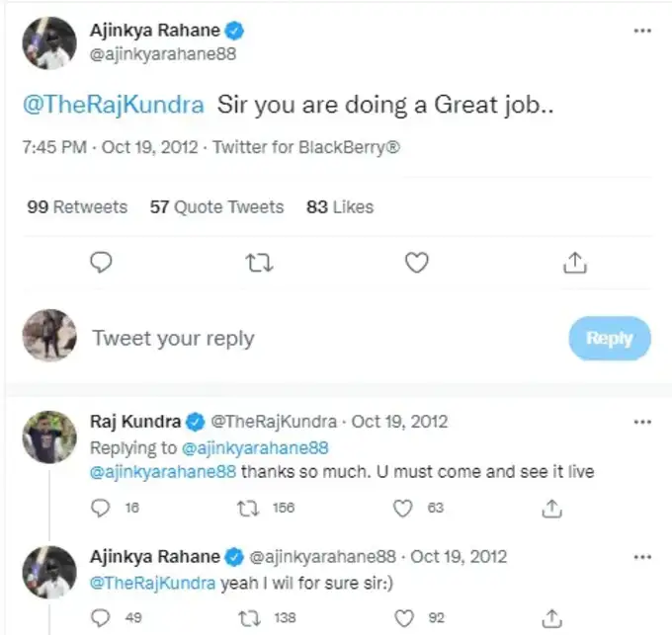Follow @TheRajKundra mention in main tweet
This screenshot has width=672, height=635.
point(113,106)
